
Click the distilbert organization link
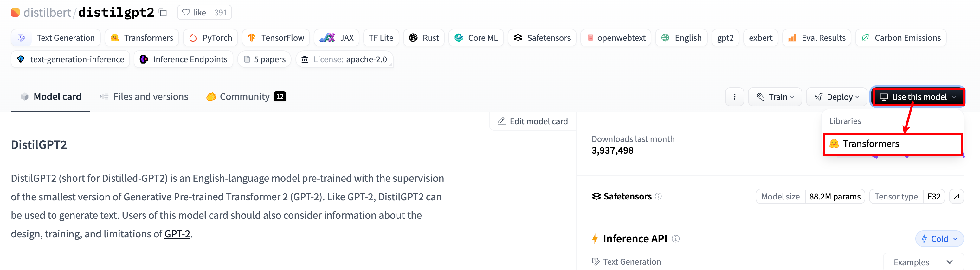pyautogui.click(x=47, y=13)
